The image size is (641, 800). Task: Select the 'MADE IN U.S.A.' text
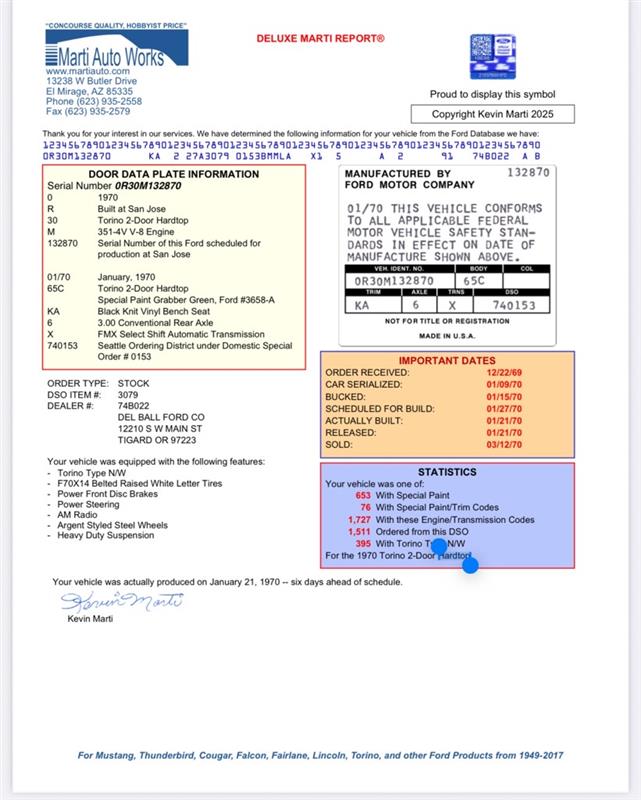(x=447, y=336)
